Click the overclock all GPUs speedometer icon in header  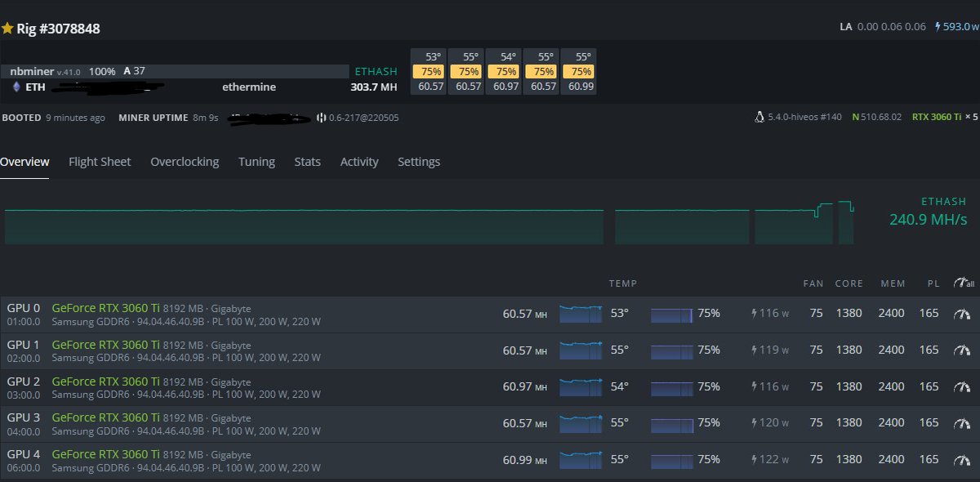964,283
